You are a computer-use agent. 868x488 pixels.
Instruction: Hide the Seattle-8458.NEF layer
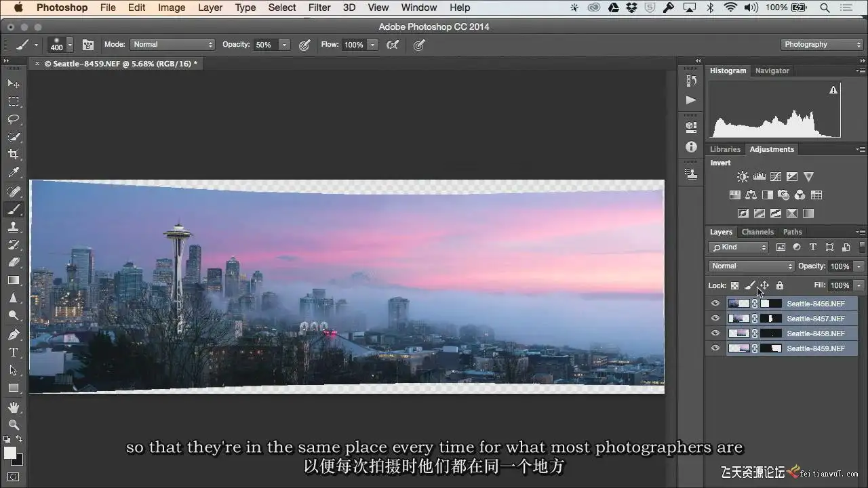(715, 333)
